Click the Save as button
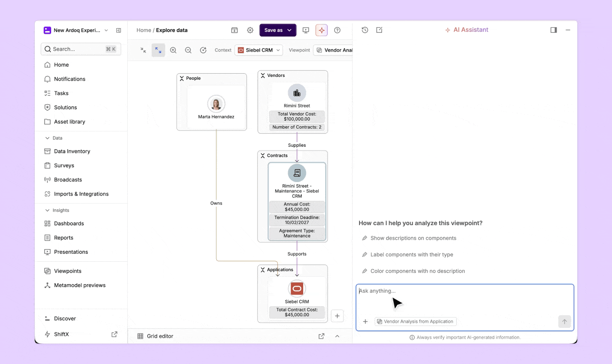The width and height of the screenshot is (612, 364). [x=273, y=30]
